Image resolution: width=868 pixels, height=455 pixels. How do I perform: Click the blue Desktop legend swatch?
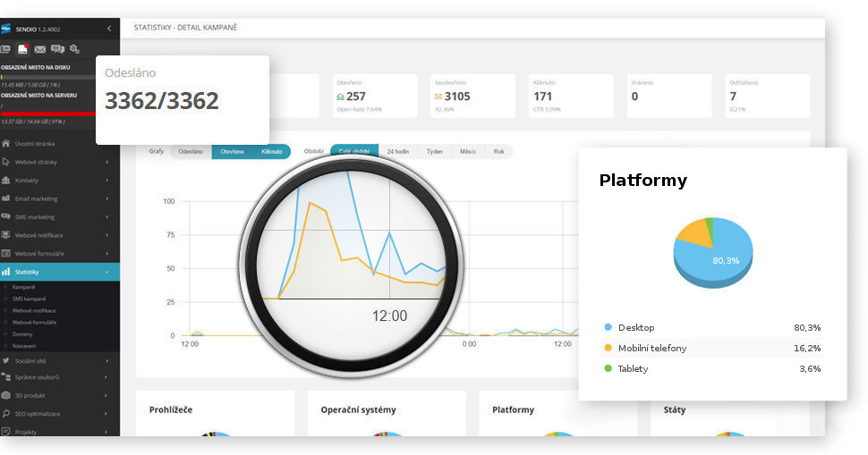tap(608, 327)
